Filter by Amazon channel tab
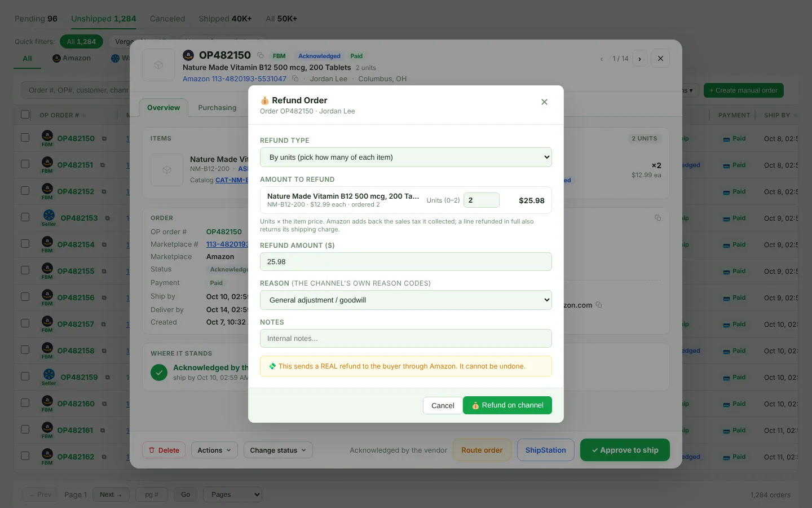 [72, 58]
